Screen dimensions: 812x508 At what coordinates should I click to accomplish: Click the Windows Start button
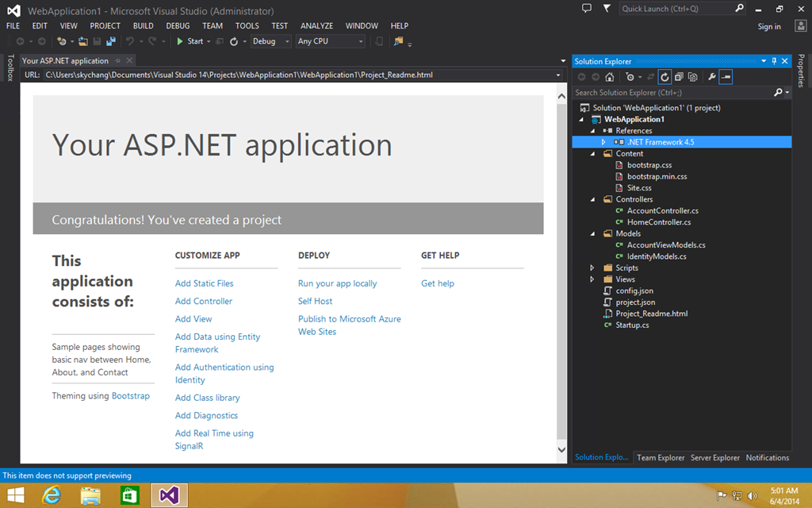pyautogui.click(x=16, y=495)
